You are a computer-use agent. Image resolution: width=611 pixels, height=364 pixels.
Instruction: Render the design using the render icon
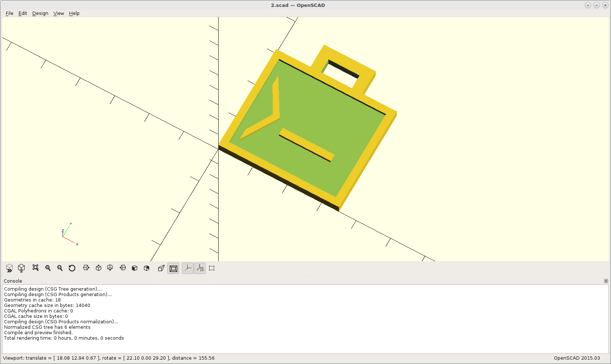[x=21, y=268]
